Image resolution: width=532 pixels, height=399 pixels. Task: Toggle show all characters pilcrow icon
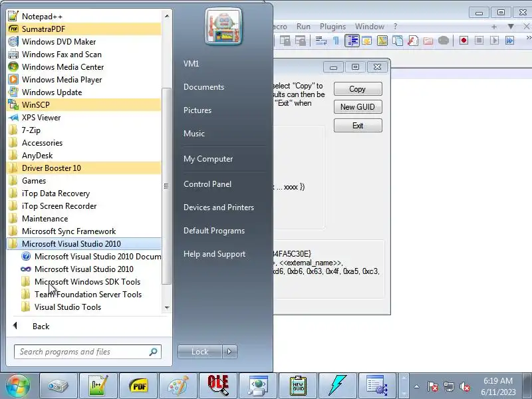[336, 41]
